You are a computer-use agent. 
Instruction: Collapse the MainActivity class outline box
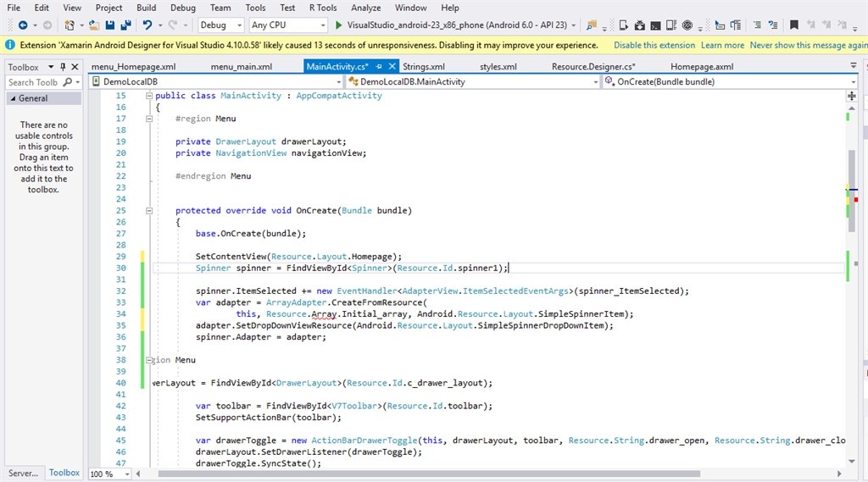(x=149, y=96)
